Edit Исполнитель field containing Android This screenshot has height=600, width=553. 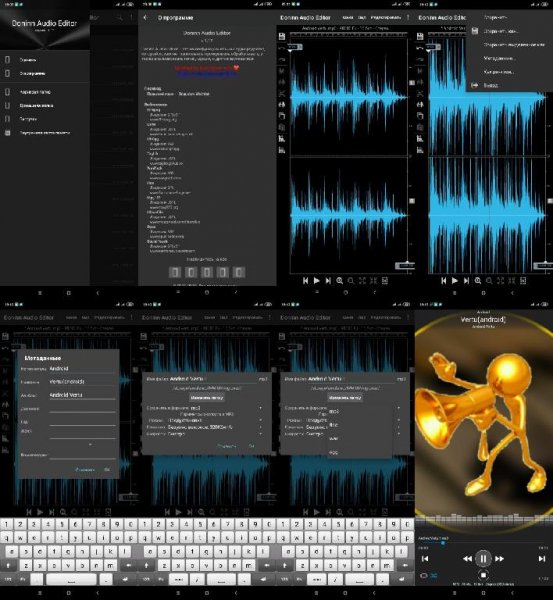(x=82, y=368)
